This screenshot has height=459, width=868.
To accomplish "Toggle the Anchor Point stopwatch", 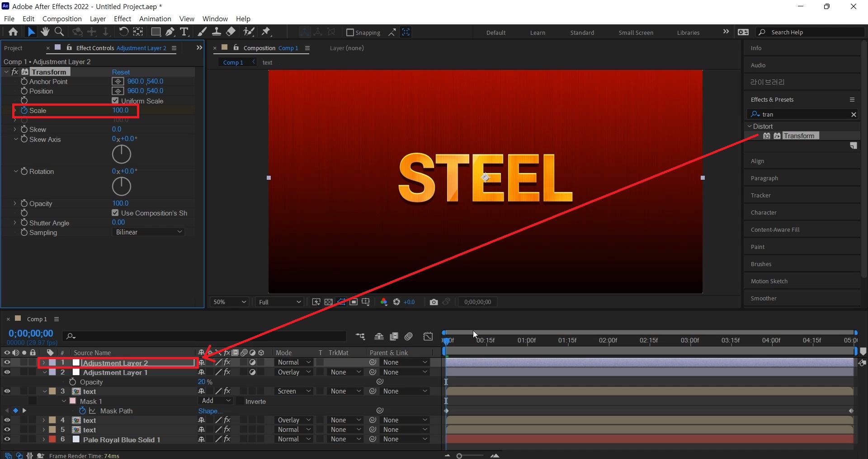I will (24, 81).
